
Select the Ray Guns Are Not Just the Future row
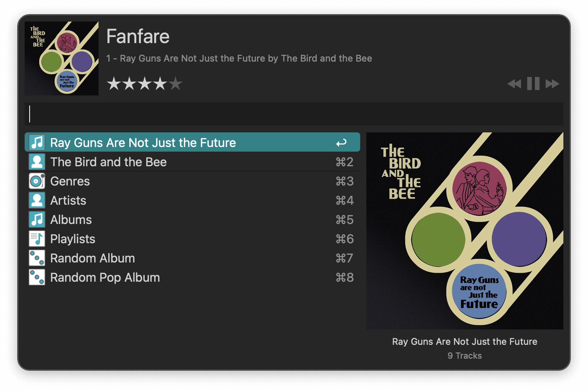(192, 142)
